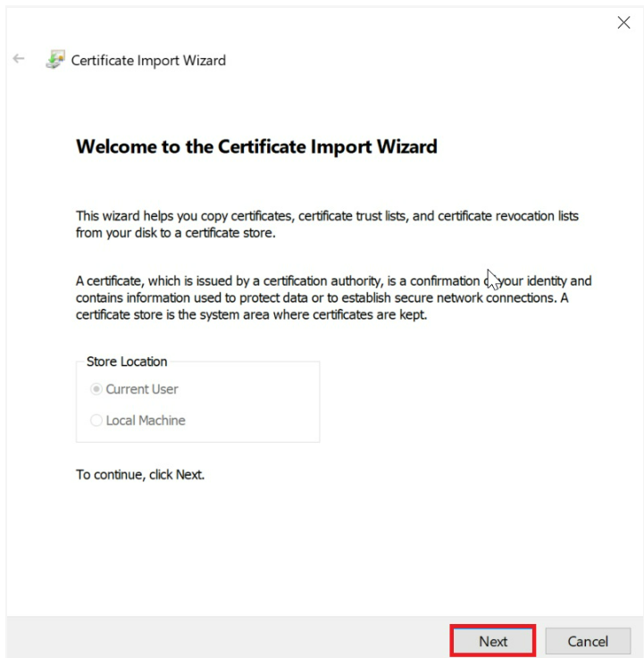Image resolution: width=644 pixels, height=658 pixels.
Task: Click the 'To continue, click Next.' text
Action: (140, 475)
